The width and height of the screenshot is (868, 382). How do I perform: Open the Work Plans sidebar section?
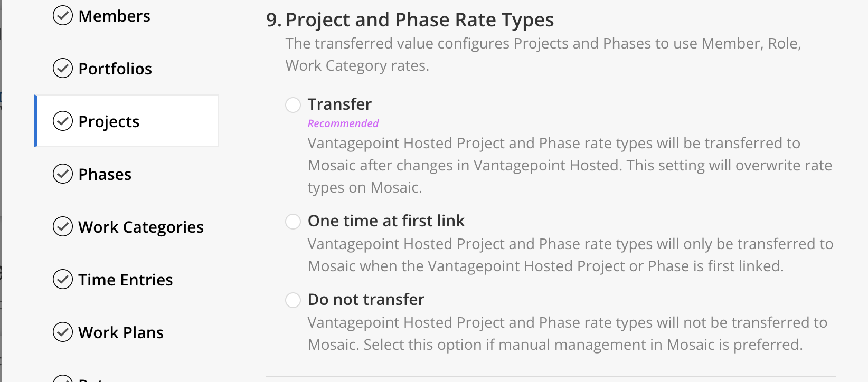click(121, 332)
